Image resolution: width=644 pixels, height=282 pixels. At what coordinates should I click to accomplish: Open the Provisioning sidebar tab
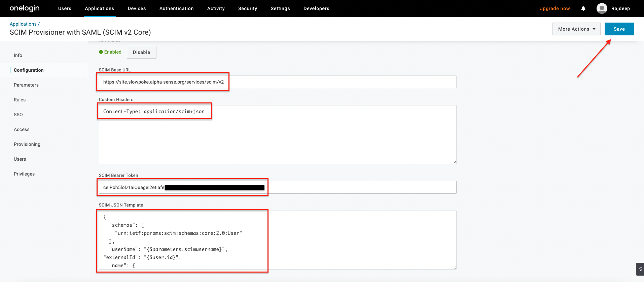pos(27,144)
